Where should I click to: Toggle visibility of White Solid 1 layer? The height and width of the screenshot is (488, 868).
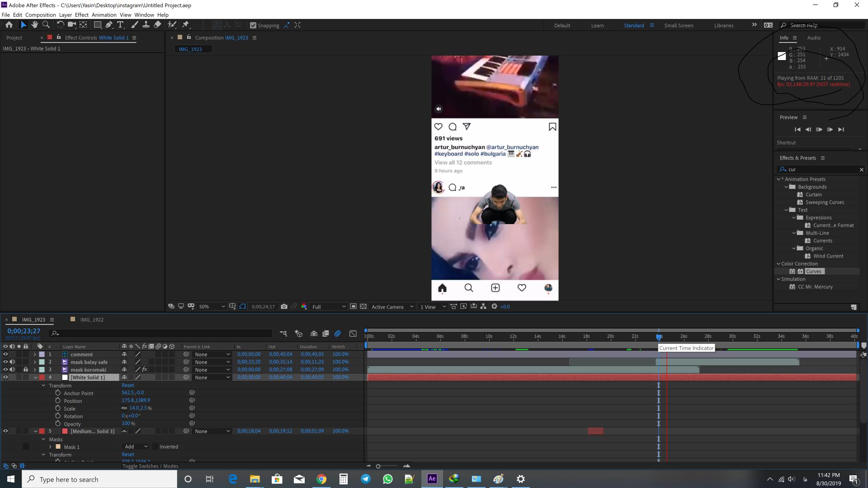pos(5,377)
